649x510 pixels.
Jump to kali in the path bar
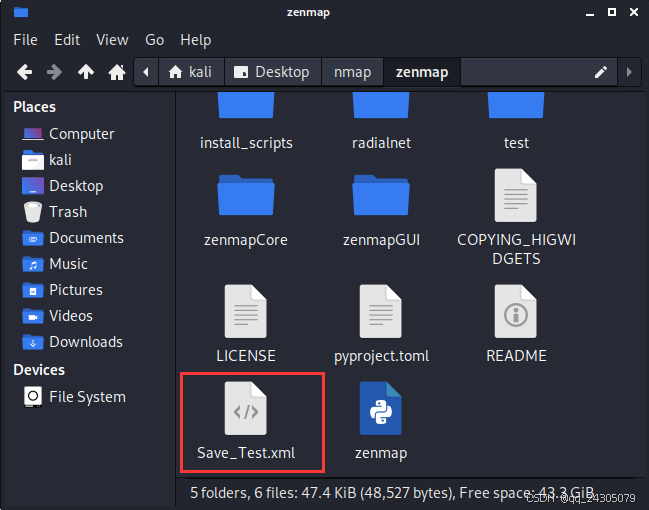(191, 72)
